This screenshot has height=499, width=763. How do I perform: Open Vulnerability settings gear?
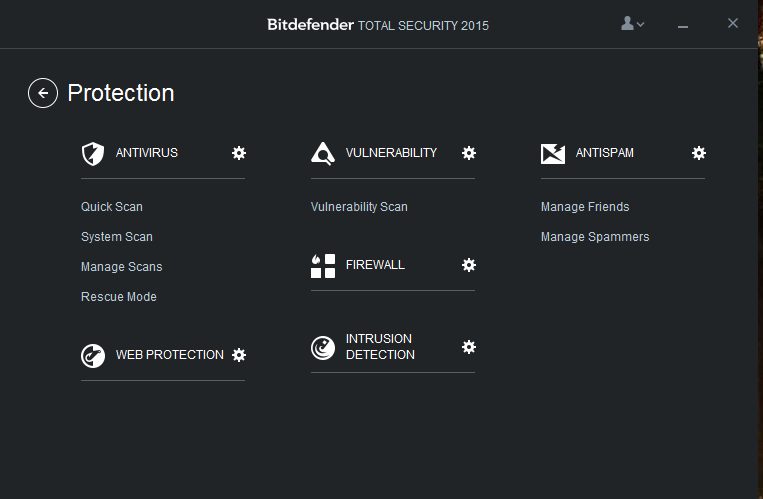pos(469,153)
